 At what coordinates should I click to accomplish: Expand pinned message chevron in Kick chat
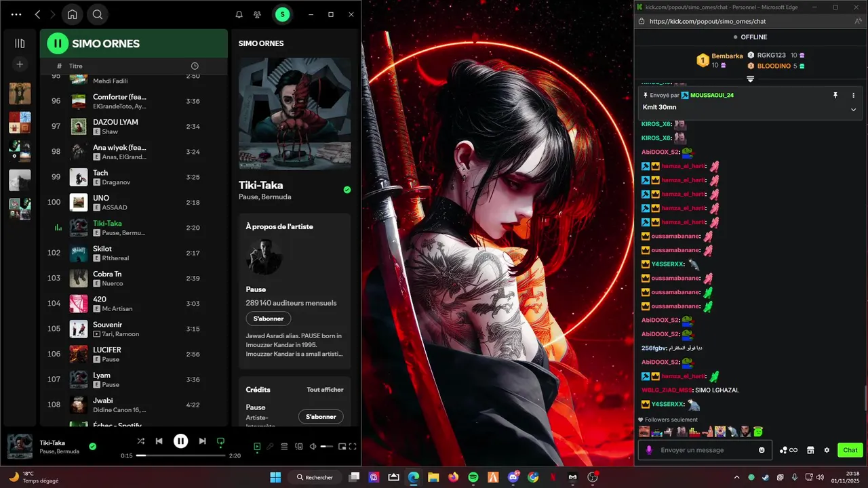click(x=853, y=110)
